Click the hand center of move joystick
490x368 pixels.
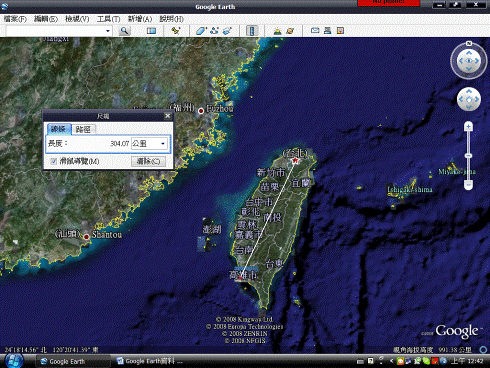pos(469,99)
